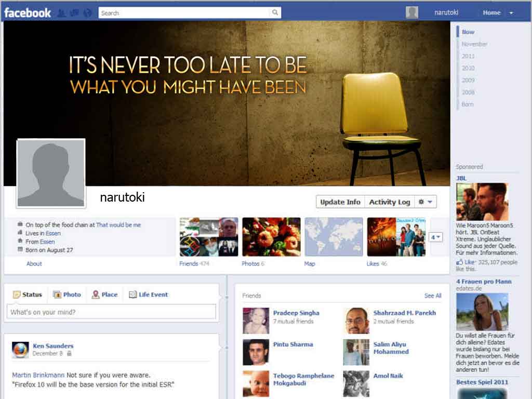Image resolution: width=532 pixels, height=399 pixels.
Task: Open the account dropdown arrow beside Home
Action: pos(511,13)
